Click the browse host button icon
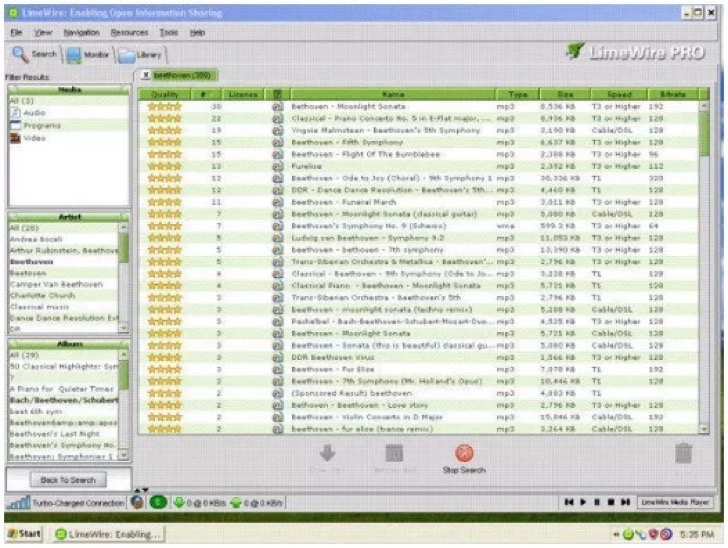The image size is (728, 548). pos(394,453)
